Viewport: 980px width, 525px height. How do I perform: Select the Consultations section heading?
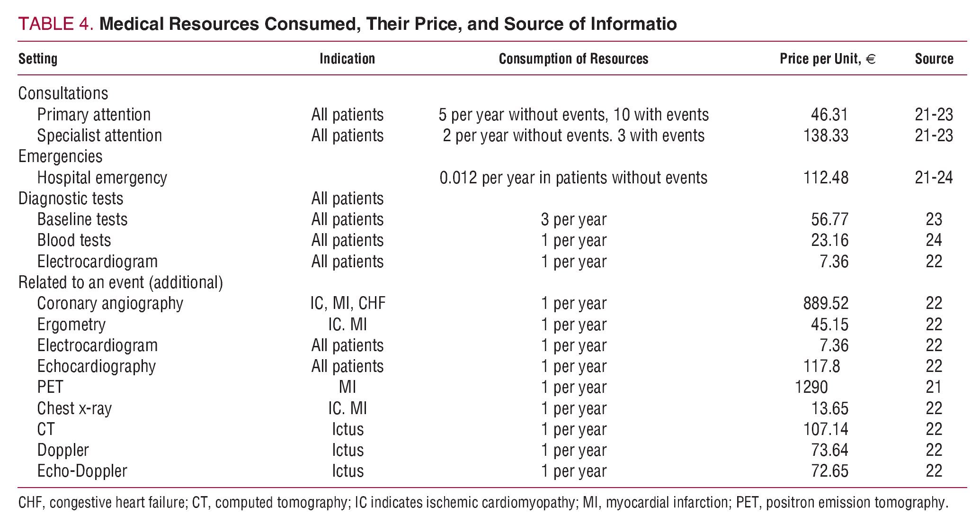63,93
